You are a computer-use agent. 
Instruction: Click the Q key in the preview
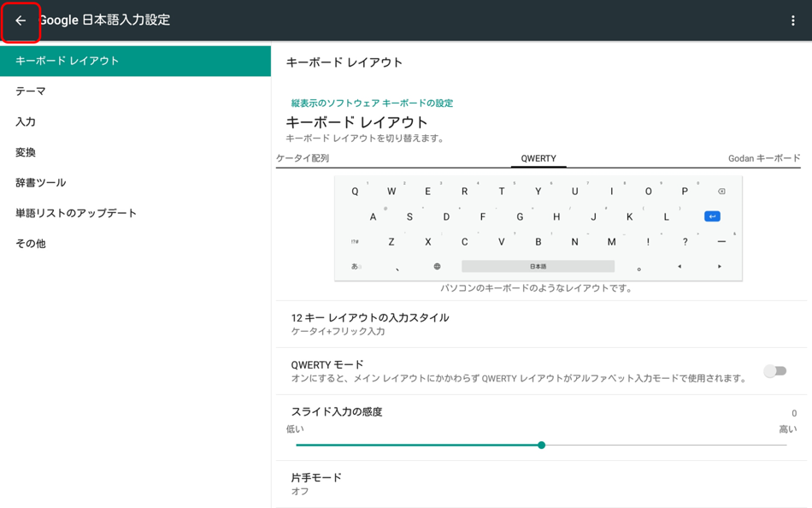[355, 192]
